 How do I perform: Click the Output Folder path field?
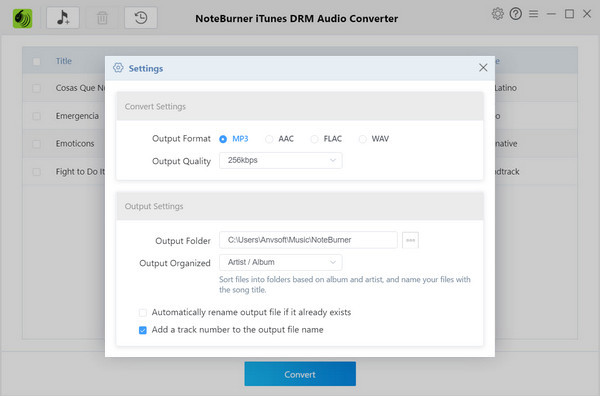[308, 240]
